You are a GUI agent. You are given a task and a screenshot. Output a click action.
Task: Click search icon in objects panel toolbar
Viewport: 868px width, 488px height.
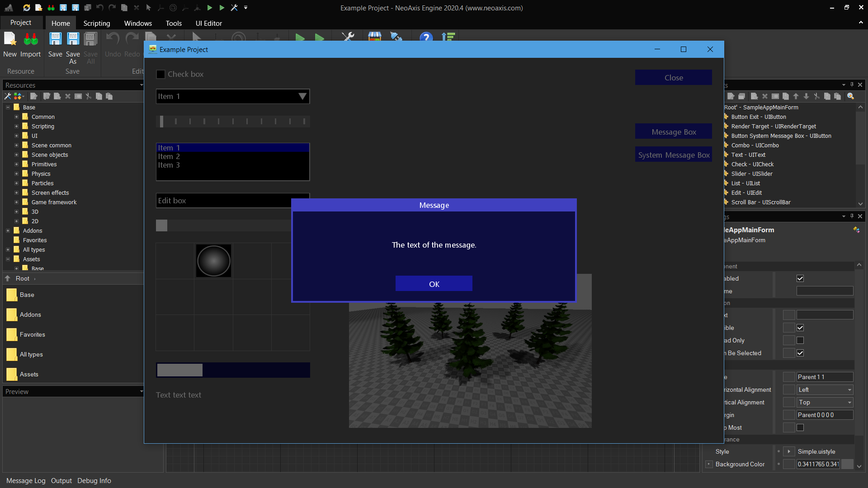click(850, 96)
